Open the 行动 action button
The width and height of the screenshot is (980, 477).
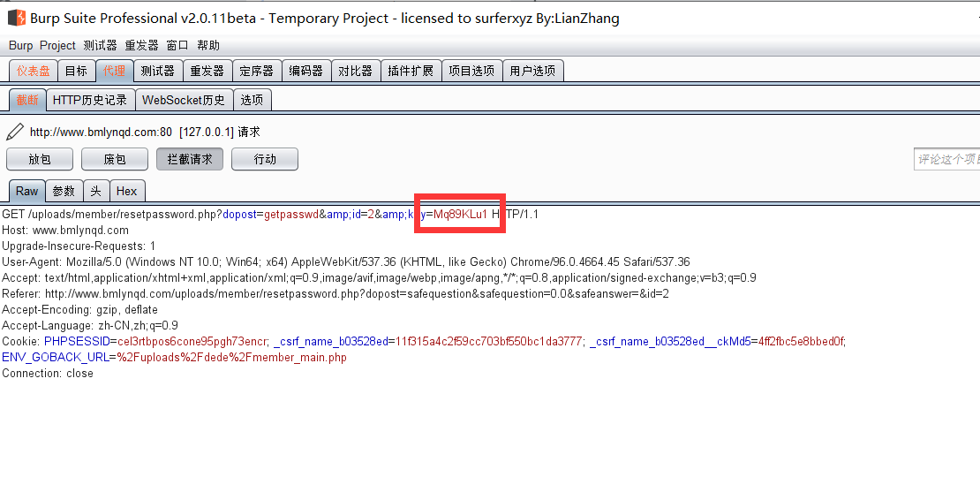[265, 159]
